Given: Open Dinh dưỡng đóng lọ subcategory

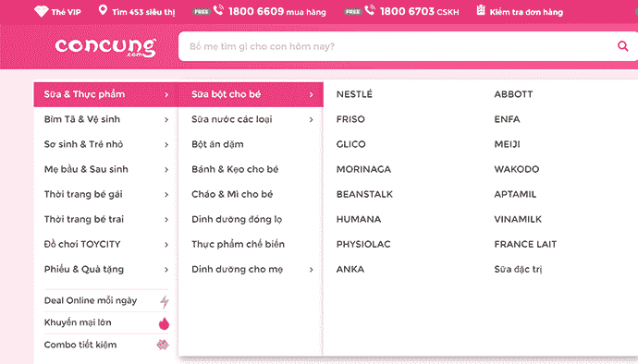Looking at the screenshot, I should (x=237, y=220).
